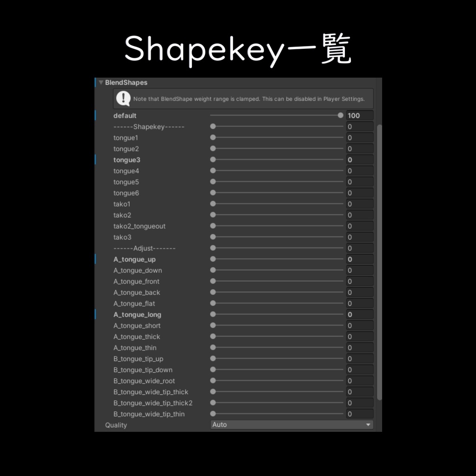Screen dimensions: 476x476
Task: Select the tako2_tongueout property label
Action: click(139, 226)
